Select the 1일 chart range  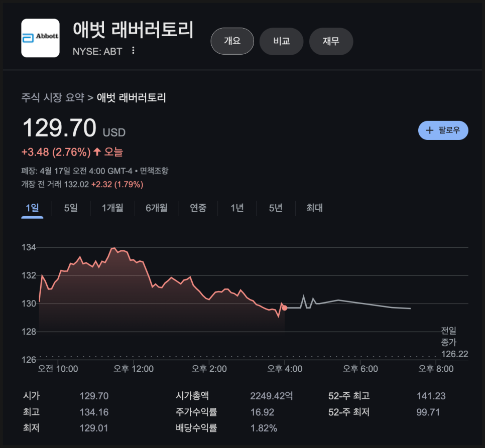32,208
